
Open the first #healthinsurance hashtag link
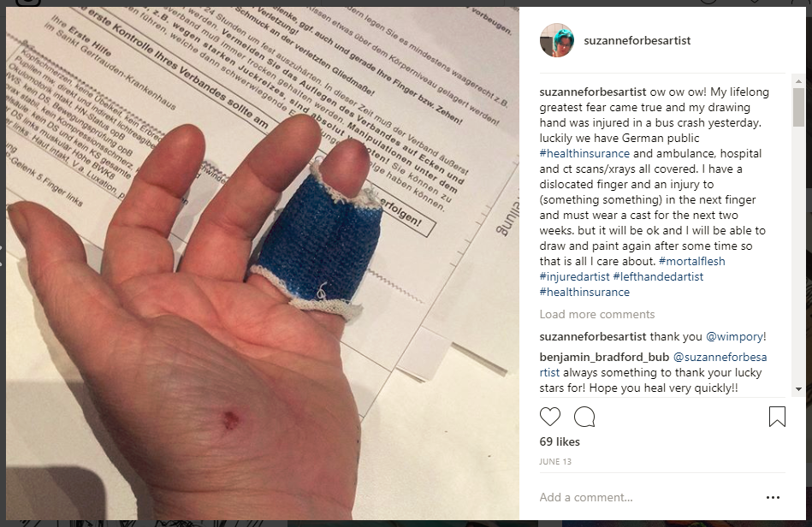click(x=584, y=153)
